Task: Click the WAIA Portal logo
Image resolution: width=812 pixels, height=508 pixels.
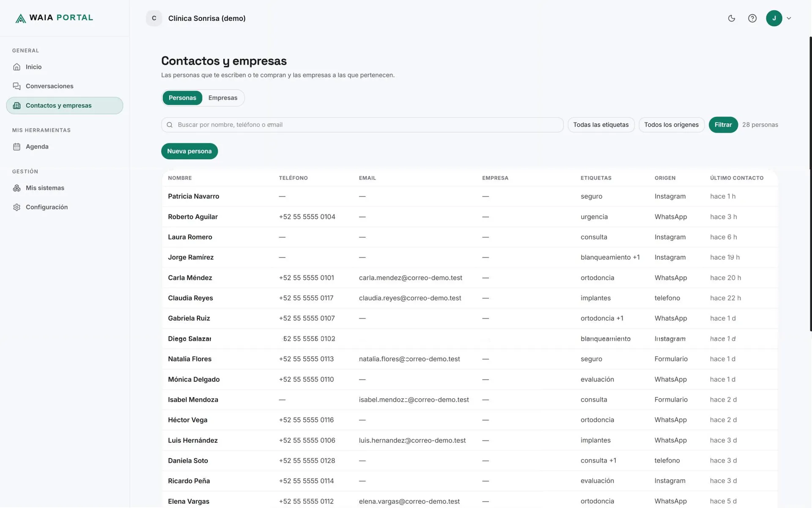Action: 54,18
